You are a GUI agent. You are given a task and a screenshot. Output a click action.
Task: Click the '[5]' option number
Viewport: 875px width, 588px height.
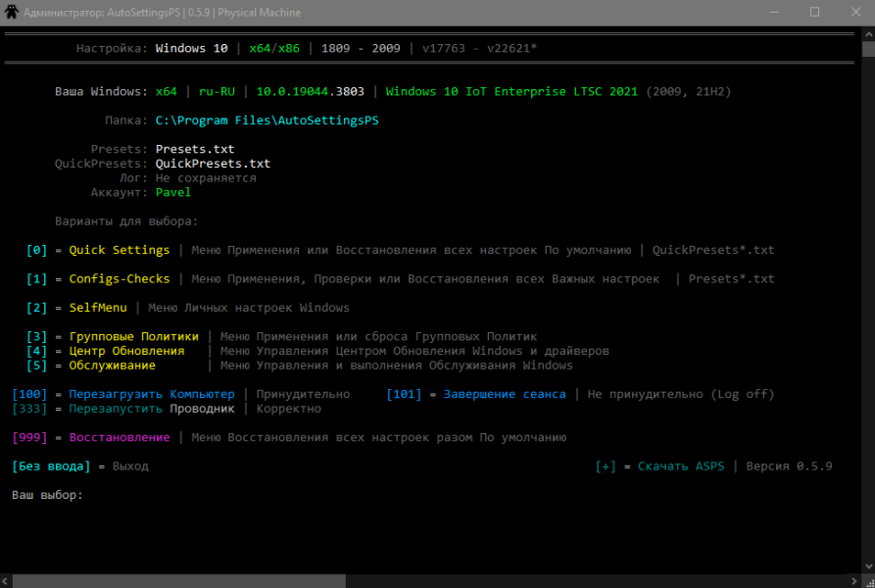pyautogui.click(x=36, y=366)
